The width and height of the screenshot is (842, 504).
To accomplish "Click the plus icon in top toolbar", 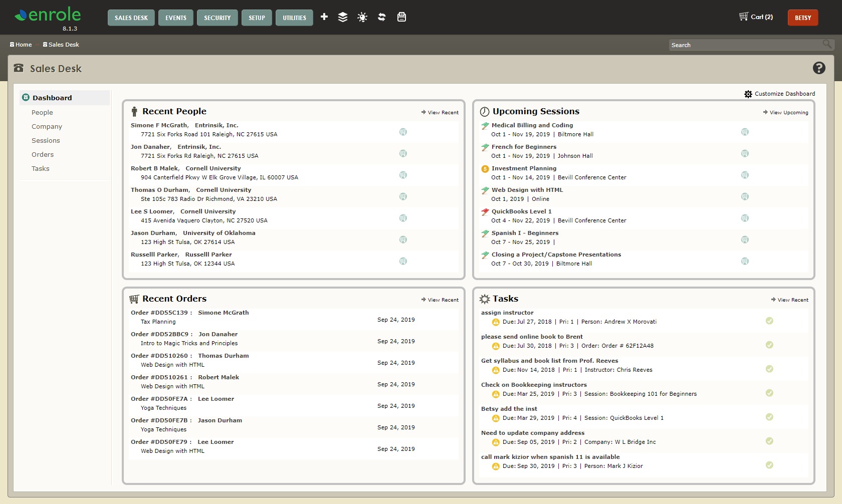I will (x=324, y=17).
